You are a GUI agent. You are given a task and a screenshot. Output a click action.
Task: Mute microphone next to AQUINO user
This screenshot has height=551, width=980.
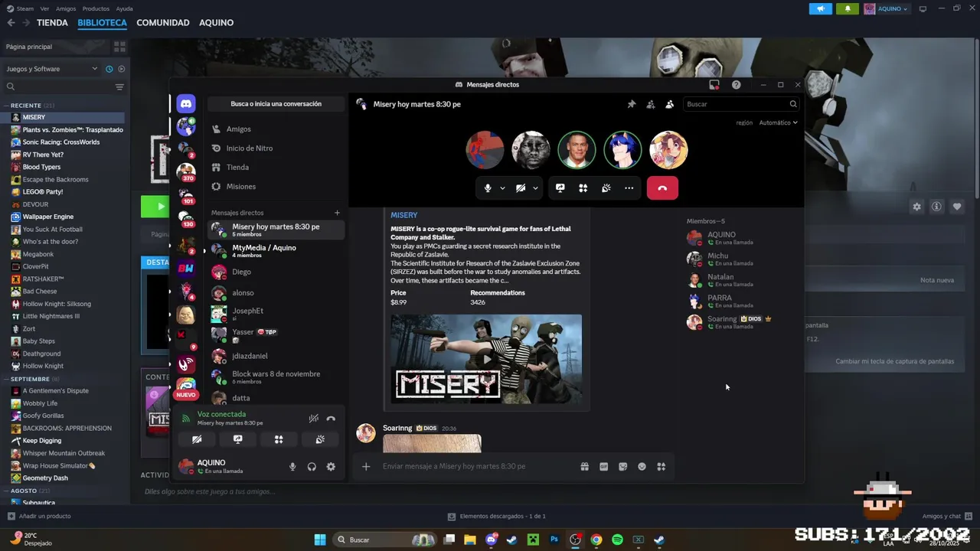[292, 467]
